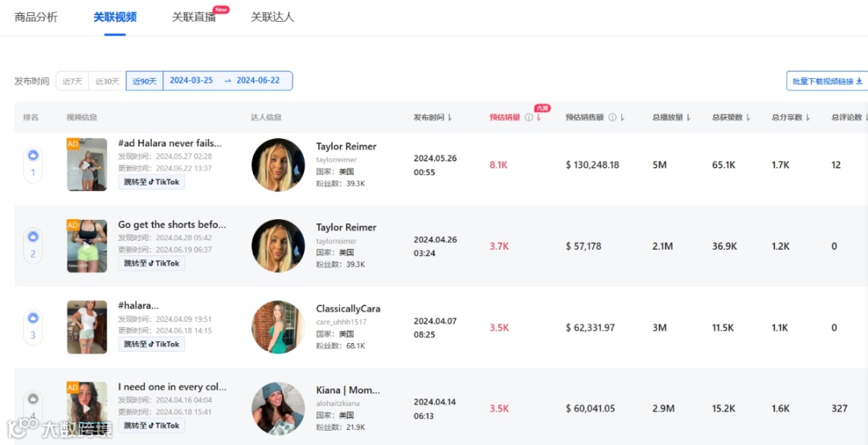Open title 'Go get the shorts befo...'
Screen dimensions: 868x445
click(172, 225)
